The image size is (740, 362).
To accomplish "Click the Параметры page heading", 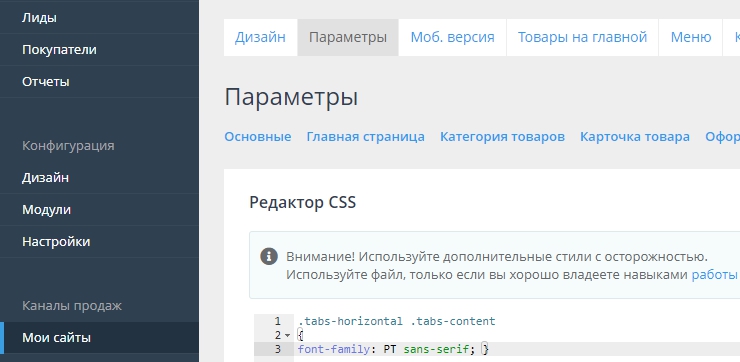I will (x=291, y=97).
